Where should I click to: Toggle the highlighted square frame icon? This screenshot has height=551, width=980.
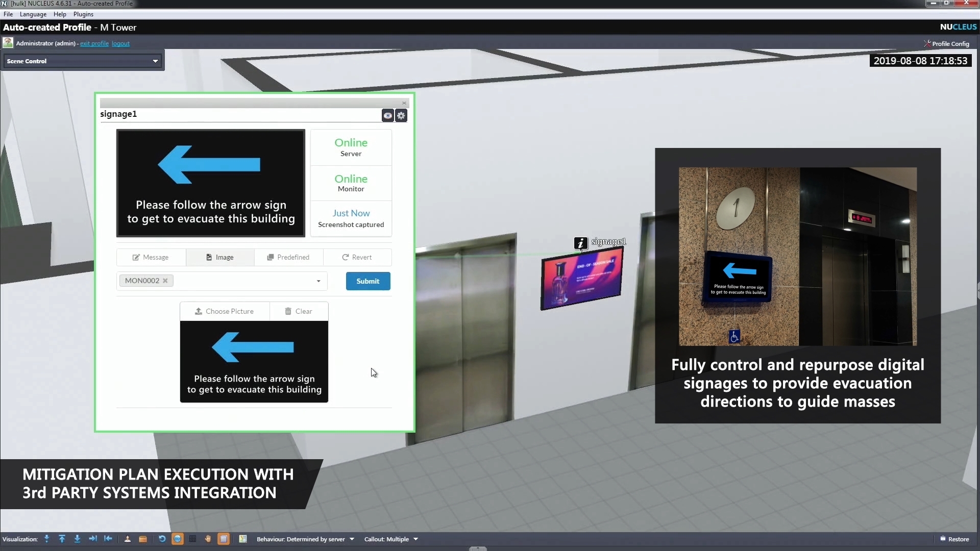(x=224, y=539)
